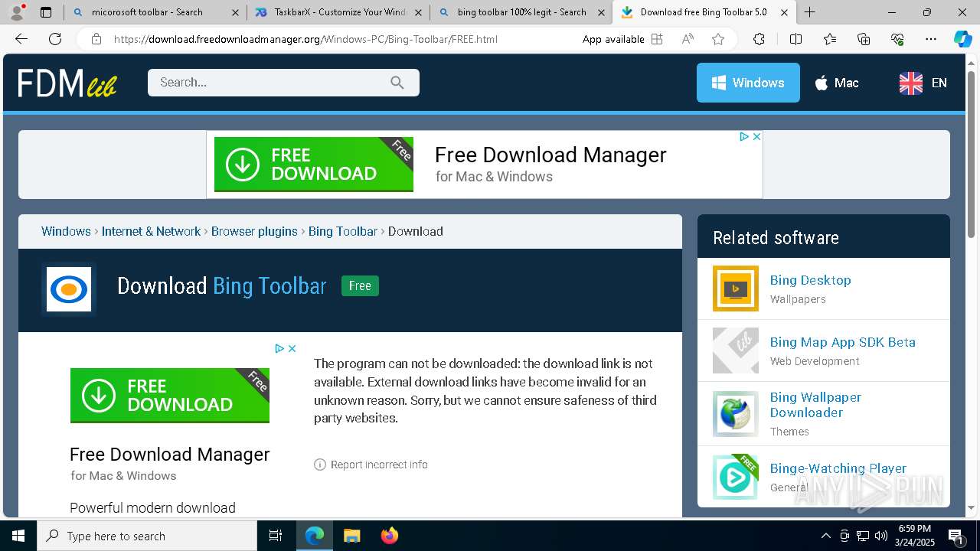Open the Edge profile icon

coord(17,12)
